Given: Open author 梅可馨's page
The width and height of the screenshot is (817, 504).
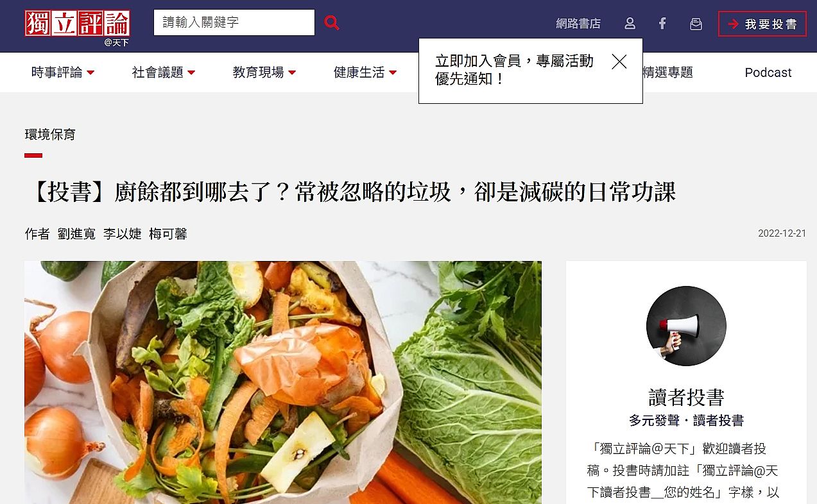Looking at the screenshot, I should (x=168, y=234).
